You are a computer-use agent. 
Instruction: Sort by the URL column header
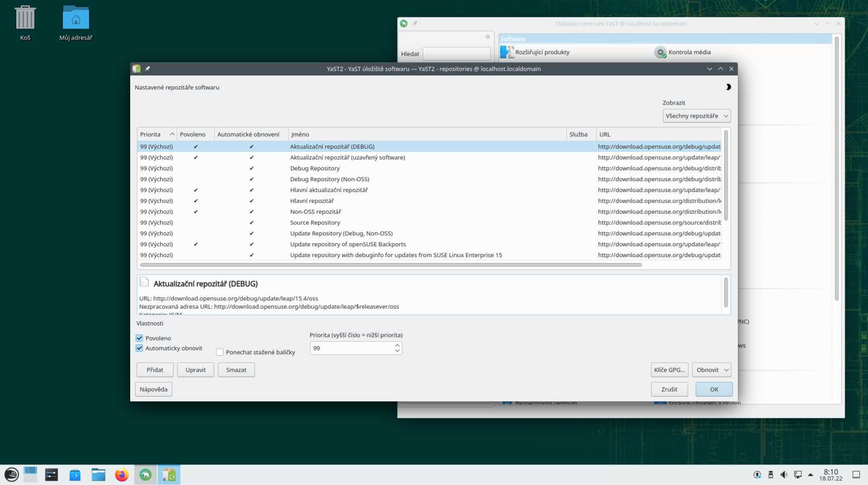pos(659,135)
